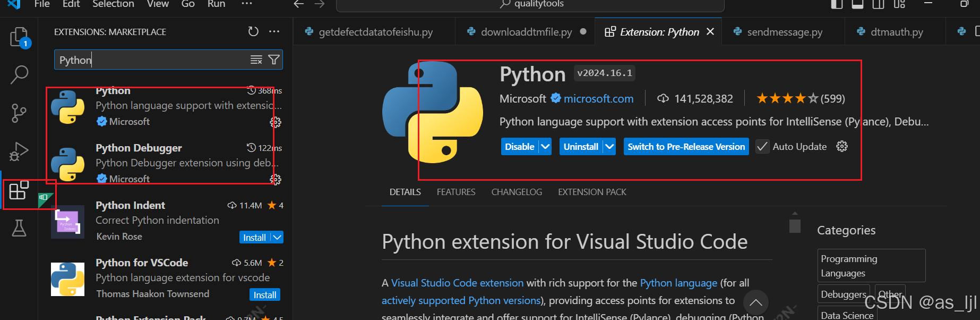
Task: Open the Selection menu
Action: [113, 4]
